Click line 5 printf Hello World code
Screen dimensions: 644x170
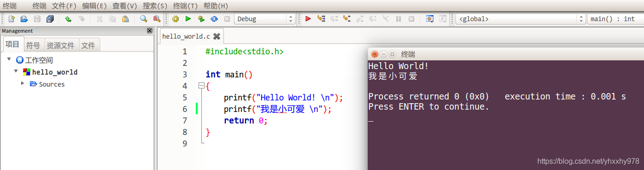[284, 98]
